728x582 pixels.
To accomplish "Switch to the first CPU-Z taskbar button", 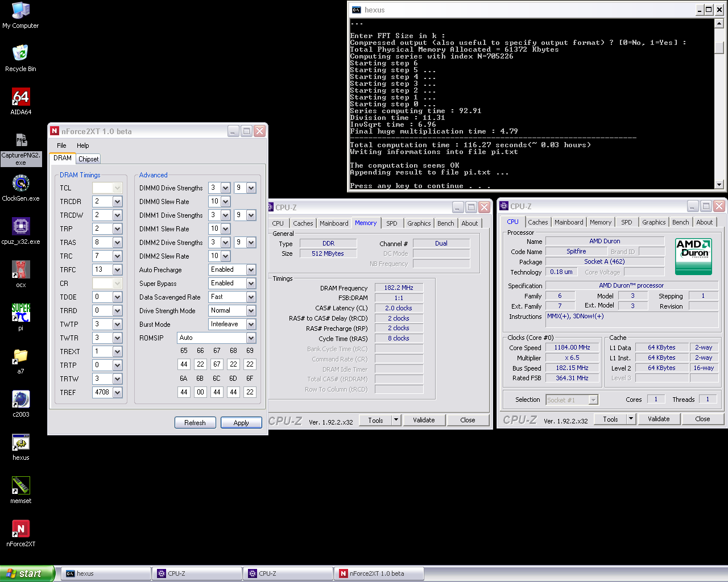I will coord(197,573).
